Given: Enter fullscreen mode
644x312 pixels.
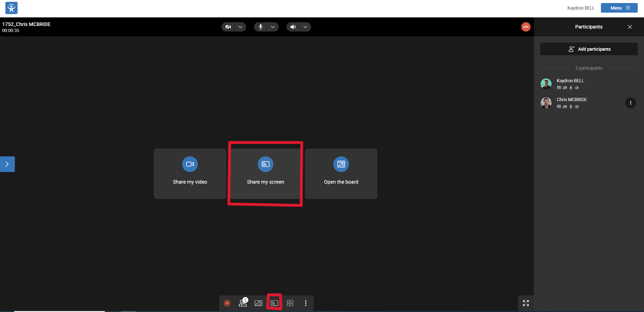Looking at the screenshot, I should pyautogui.click(x=526, y=303).
